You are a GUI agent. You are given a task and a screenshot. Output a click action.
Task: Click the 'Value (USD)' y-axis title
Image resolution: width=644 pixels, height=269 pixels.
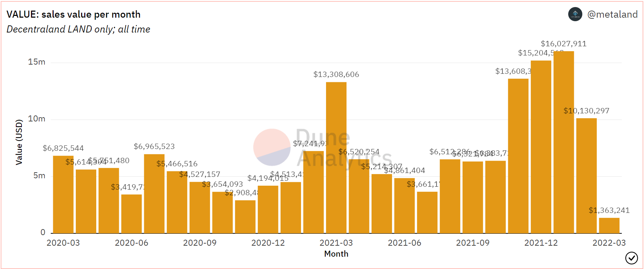pyautogui.click(x=19, y=142)
